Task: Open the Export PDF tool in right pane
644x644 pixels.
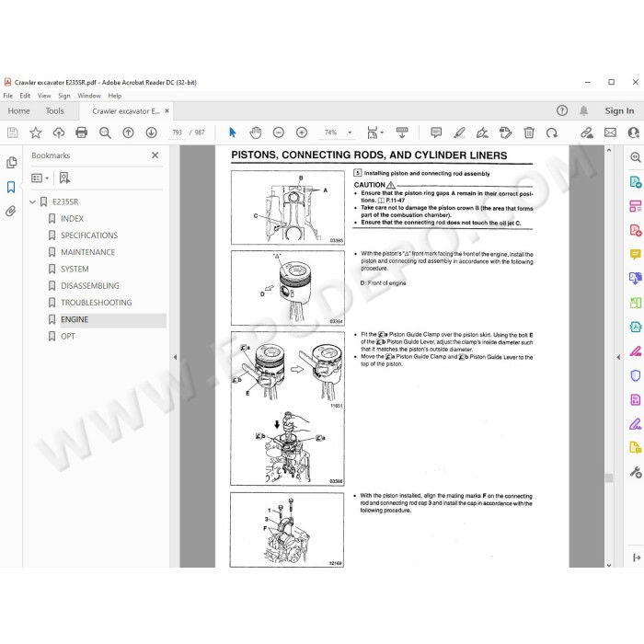Action: pos(635,181)
